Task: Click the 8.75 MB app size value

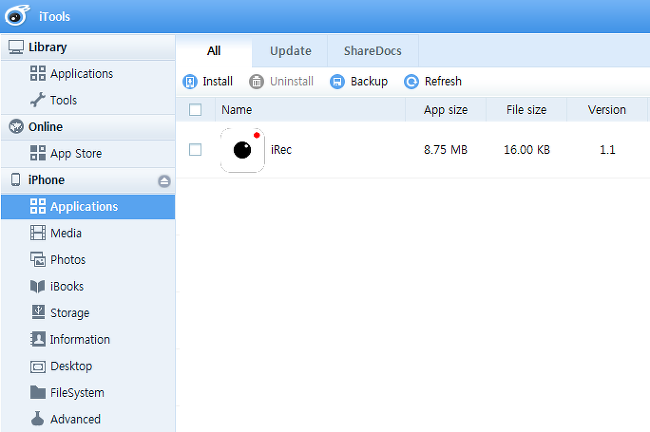Action: pyautogui.click(x=446, y=150)
